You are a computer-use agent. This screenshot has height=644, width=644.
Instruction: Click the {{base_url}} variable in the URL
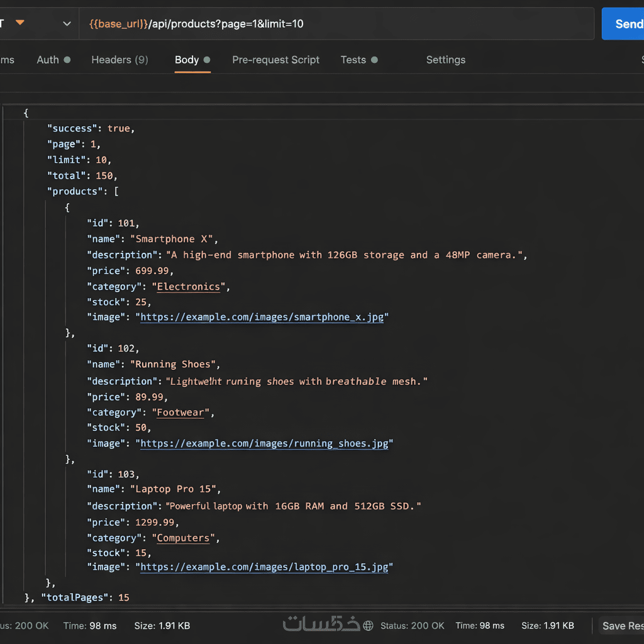[x=119, y=24]
